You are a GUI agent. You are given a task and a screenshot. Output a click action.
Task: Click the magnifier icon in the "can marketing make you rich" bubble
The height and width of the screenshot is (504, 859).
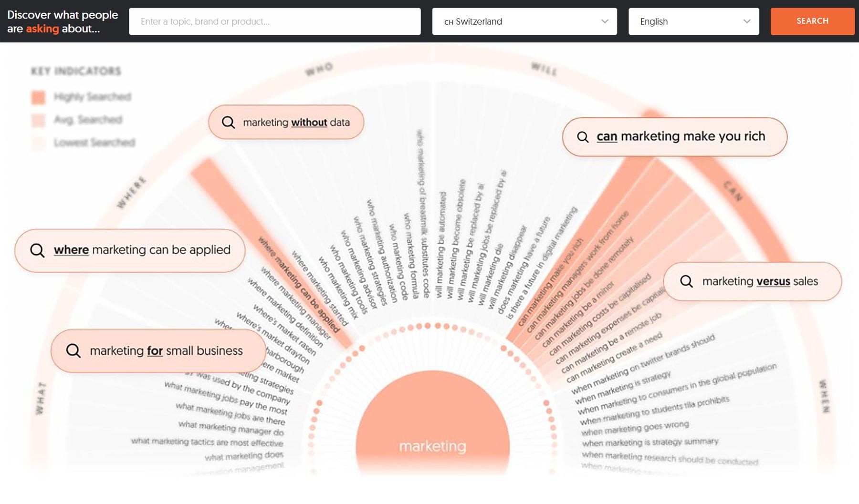tap(583, 137)
